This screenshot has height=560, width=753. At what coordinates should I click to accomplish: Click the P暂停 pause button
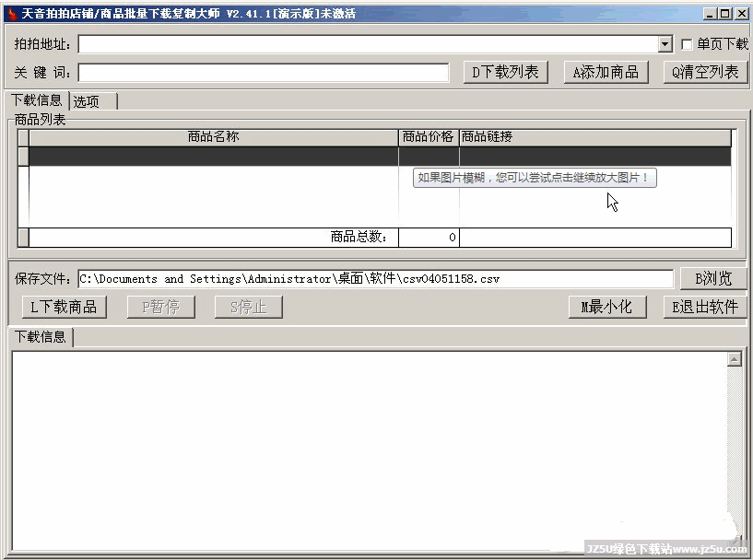click(x=161, y=307)
